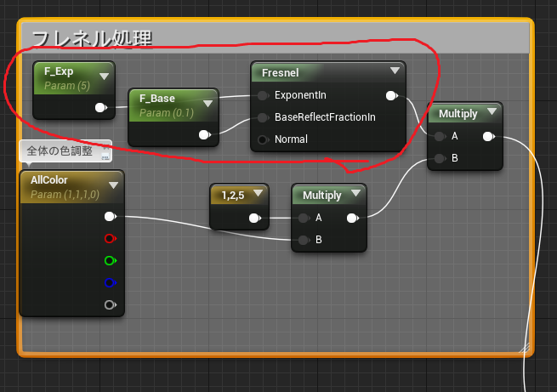Click the Fresnel ExponentIn input pin
557x392 pixels.
264,95
